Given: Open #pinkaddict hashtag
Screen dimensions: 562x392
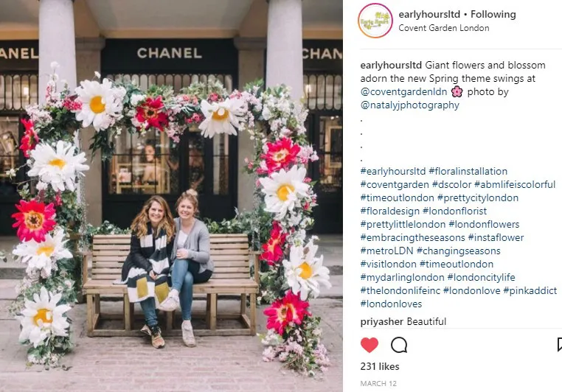Looking at the screenshot, I should click(x=530, y=291).
